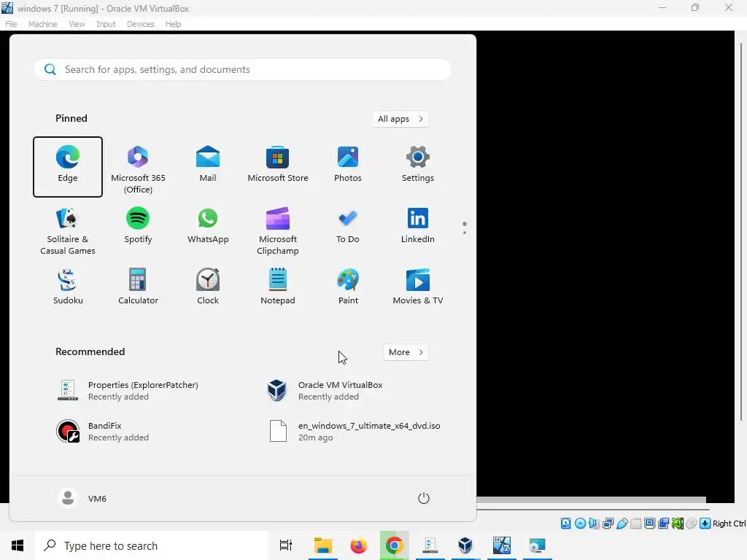This screenshot has height=560, width=747.
Task: Open Calculator
Action: (x=138, y=287)
